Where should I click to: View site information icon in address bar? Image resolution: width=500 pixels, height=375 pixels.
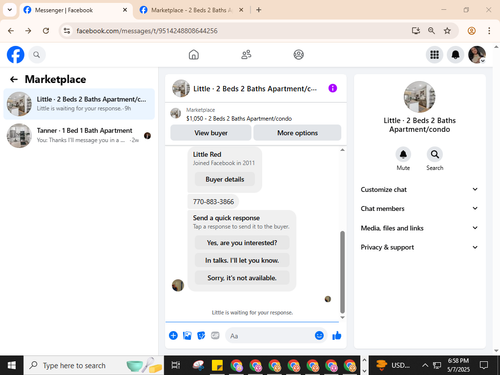pos(67,31)
